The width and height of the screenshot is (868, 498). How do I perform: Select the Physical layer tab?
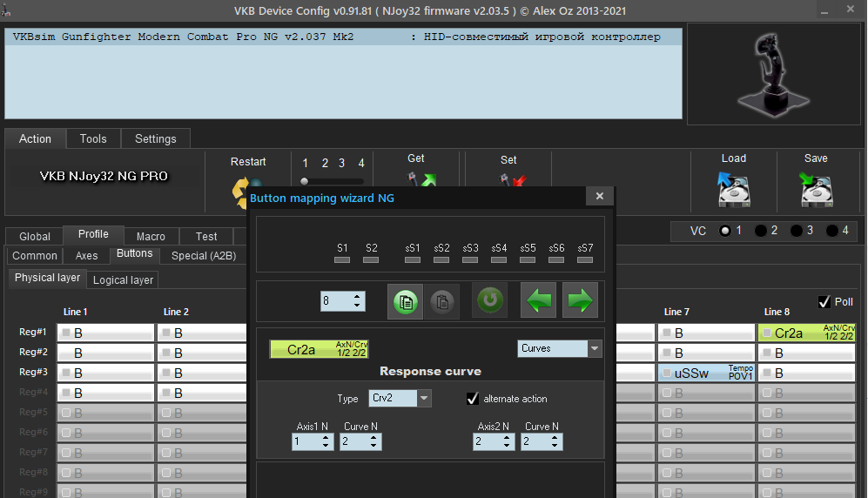click(47, 278)
